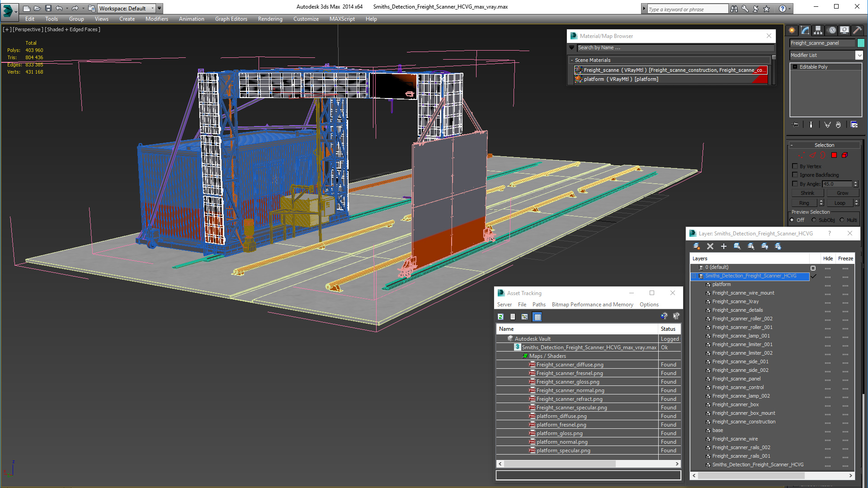The width and height of the screenshot is (868, 488).
Task: Select Border sub-object mode icon
Action: 823,155
